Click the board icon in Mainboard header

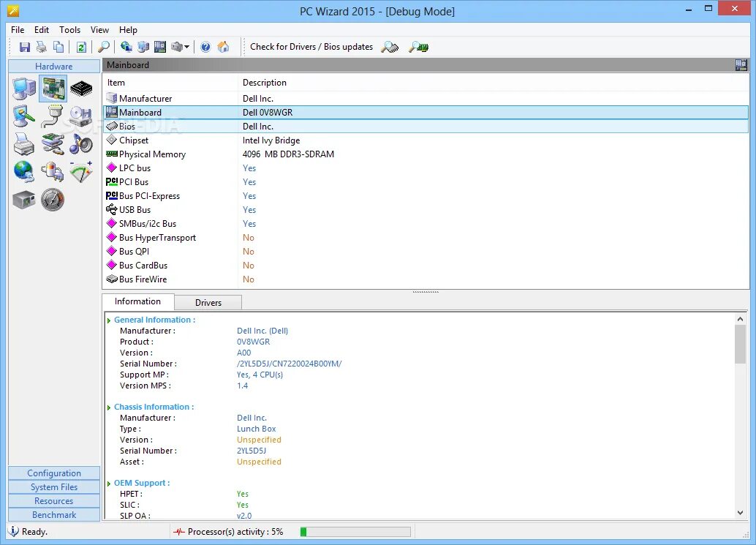(x=741, y=64)
